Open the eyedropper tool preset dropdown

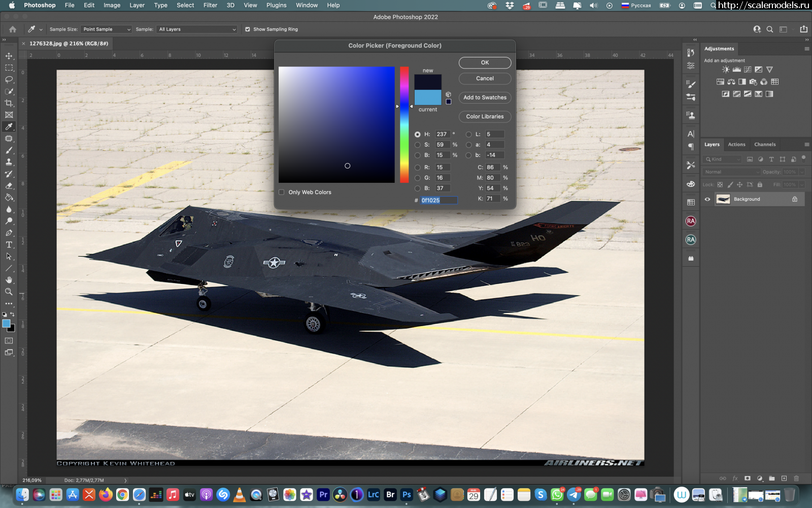[x=41, y=29]
